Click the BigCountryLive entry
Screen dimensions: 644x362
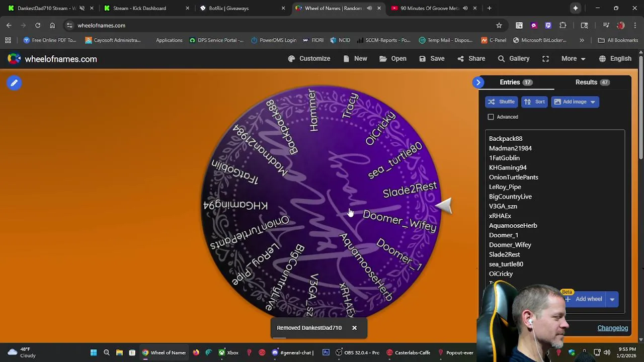510,197
